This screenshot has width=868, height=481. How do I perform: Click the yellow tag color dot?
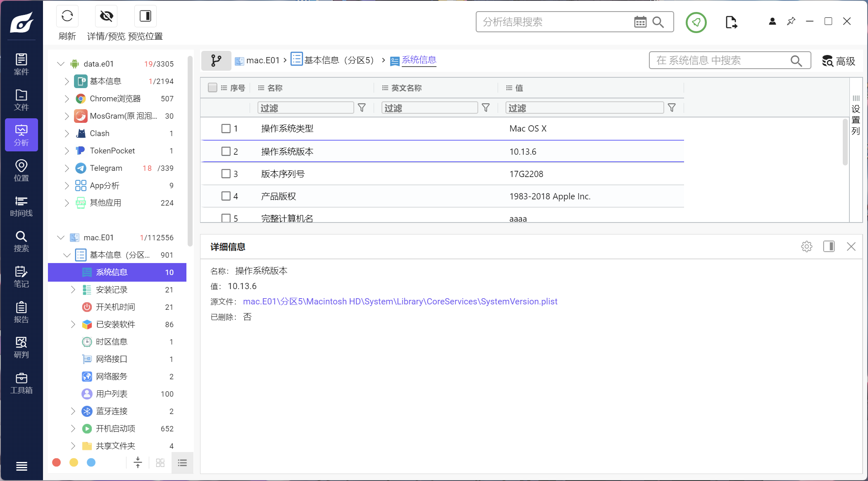pos(74,462)
